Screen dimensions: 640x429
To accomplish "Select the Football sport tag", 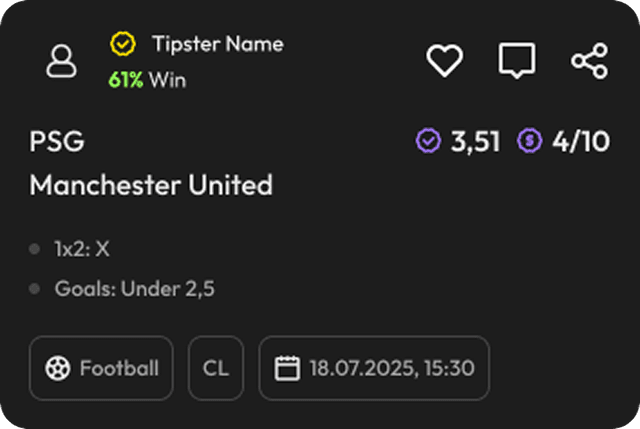I will coord(101,368).
